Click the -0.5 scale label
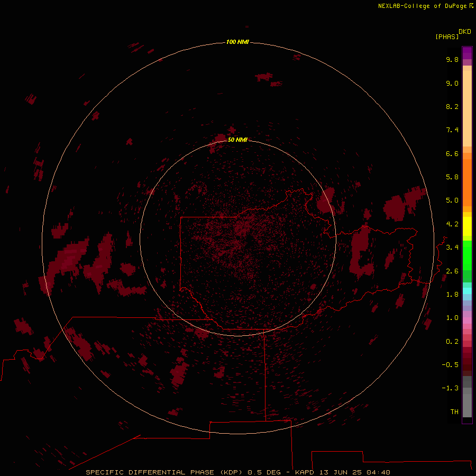Image resolution: width=476 pixels, height=476 pixels. (x=450, y=365)
